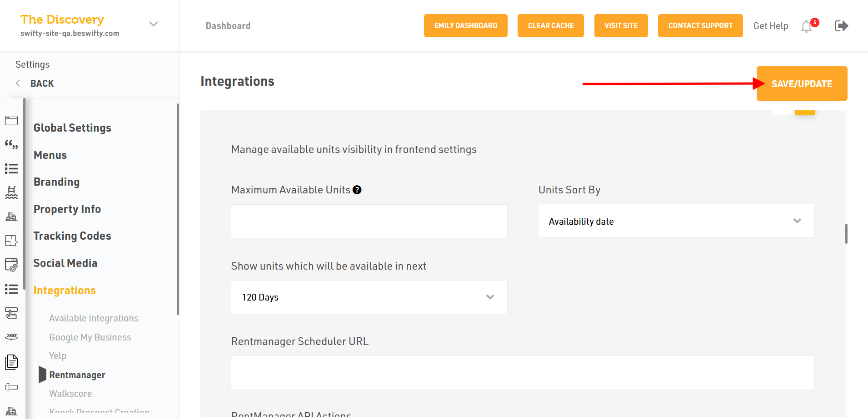Open the Google My Business integration

coord(90,337)
